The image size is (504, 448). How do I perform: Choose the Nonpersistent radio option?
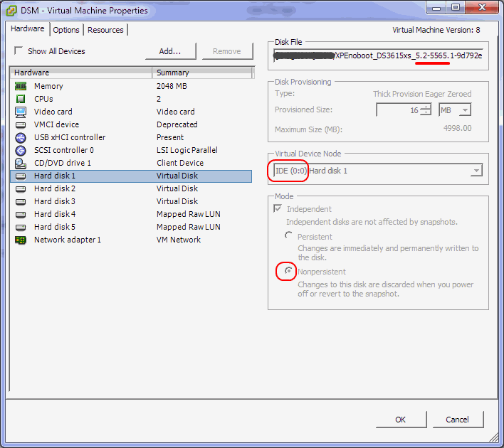pyautogui.click(x=288, y=271)
